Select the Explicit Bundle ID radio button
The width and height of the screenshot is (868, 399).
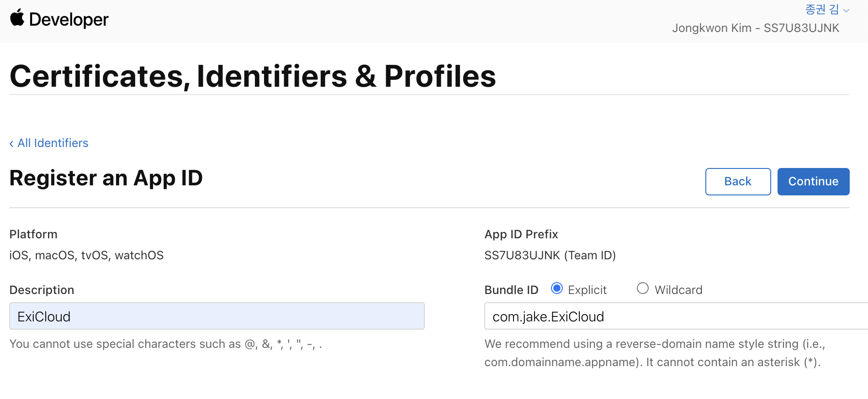pyautogui.click(x=556, y=288)
